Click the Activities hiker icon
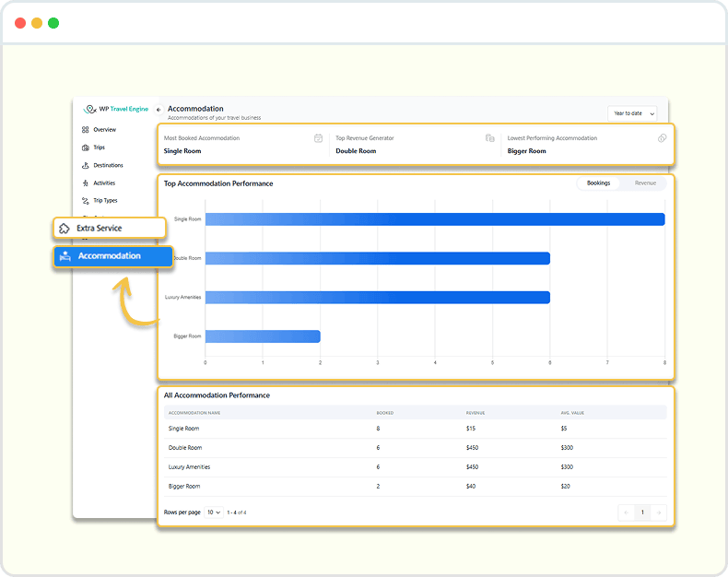The height and width of the screenshot is (577, 728). click(86, 183)
